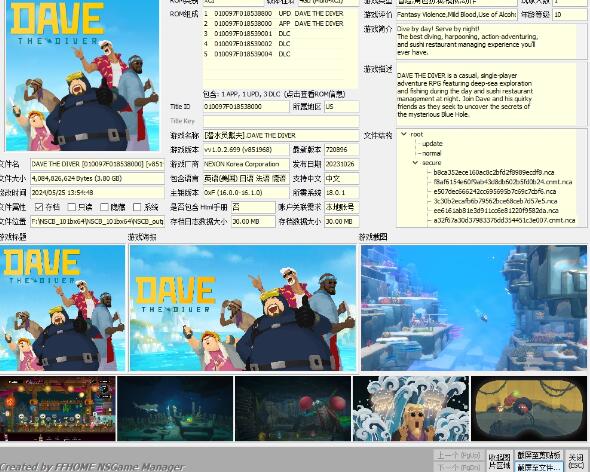Image resolution: width=590 pixels, height=472 pixels.
Task: Collapse the root node in file structure tree
Action: coord(404,134)
